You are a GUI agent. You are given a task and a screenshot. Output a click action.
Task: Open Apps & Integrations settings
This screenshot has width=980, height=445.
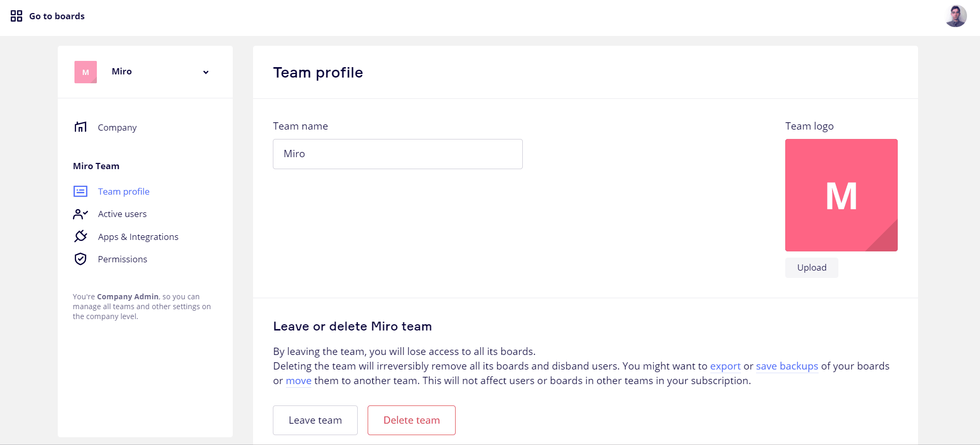(138, 237)
